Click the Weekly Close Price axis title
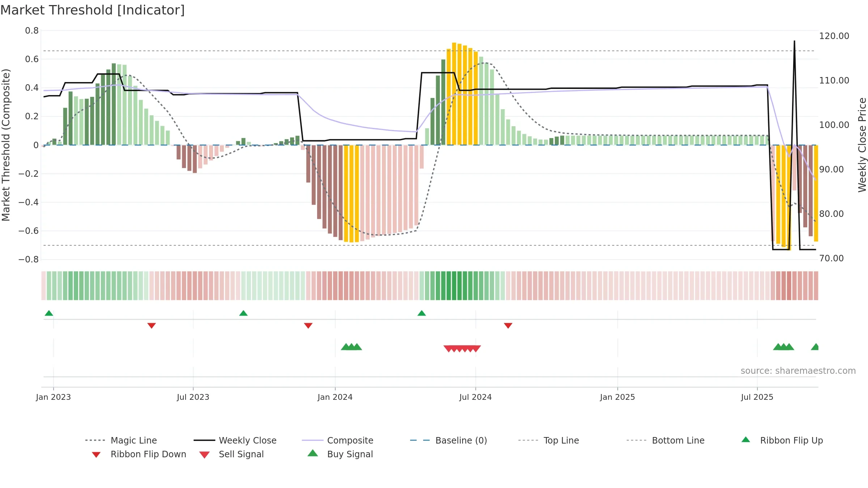The height and width of the screenshot is (488, 868). 862,145
